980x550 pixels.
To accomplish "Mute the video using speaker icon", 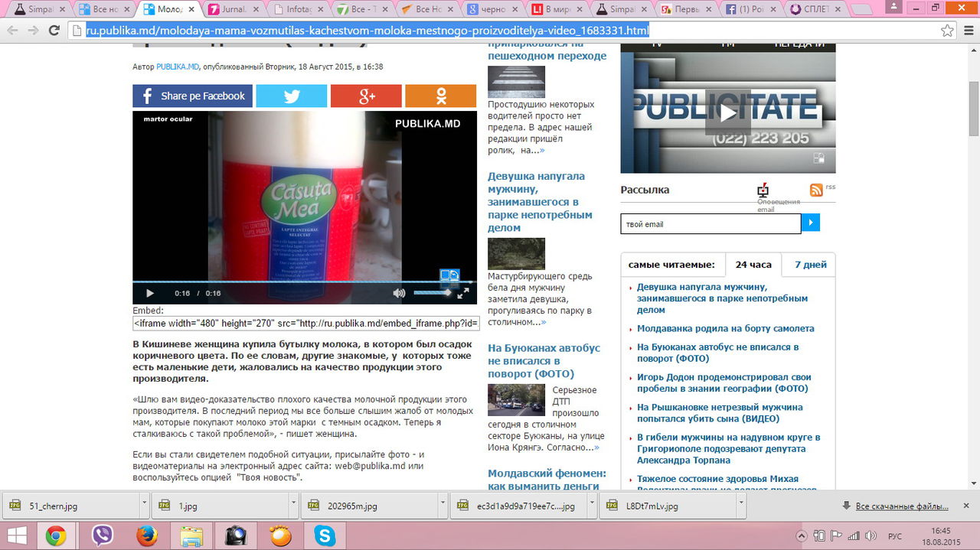I will [399, 293].
